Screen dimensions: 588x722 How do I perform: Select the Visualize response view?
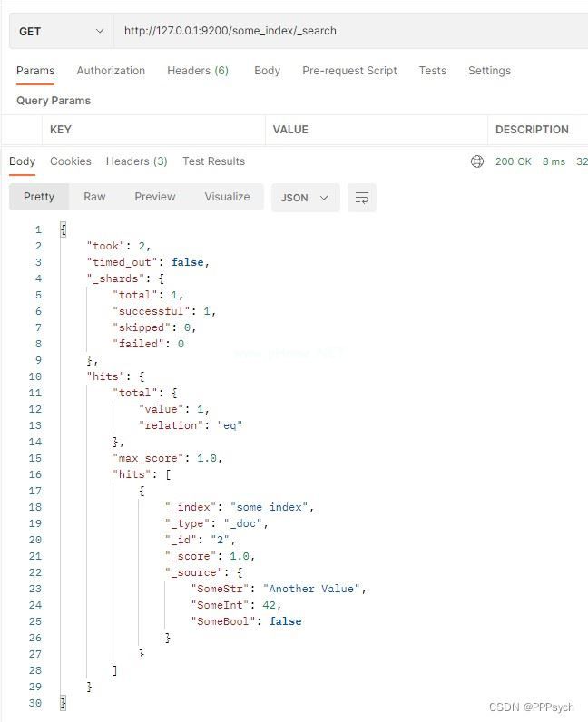point(227,197)
